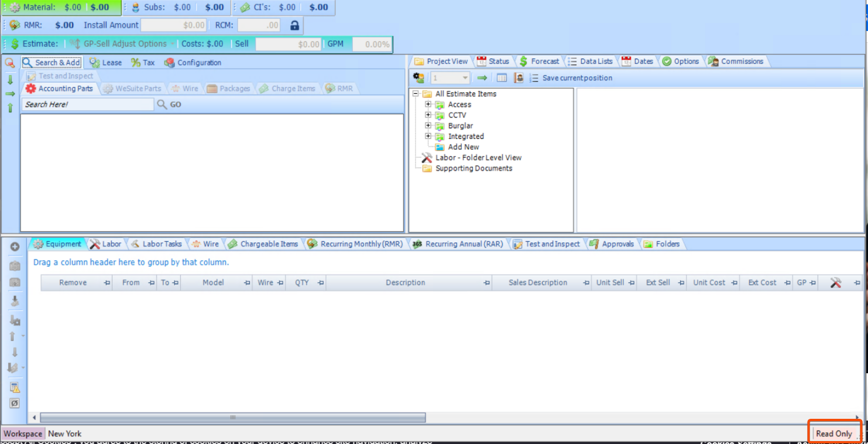
Task: Open the dropdown beside the gray up arrow
Action: pyautogui.click(x=23, y=336)
